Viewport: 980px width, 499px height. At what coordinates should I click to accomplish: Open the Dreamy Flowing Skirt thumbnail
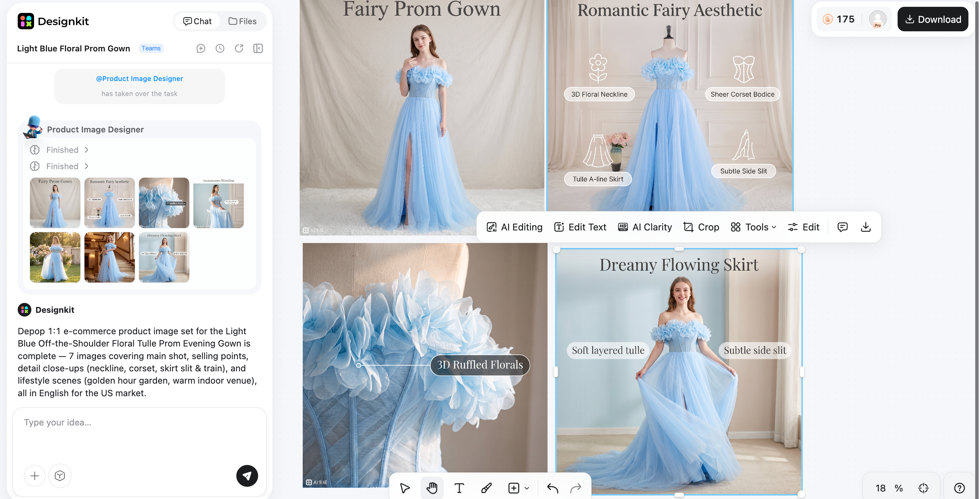coord(164,257)
